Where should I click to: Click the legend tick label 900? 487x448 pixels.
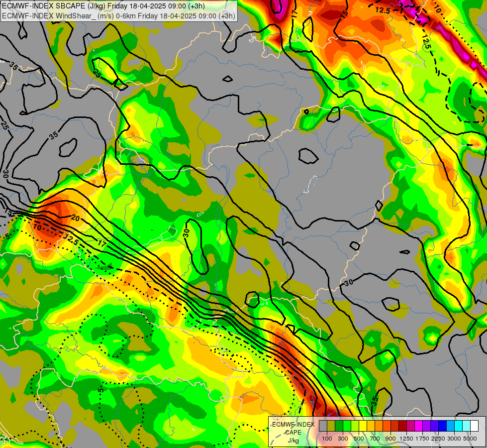390,439
